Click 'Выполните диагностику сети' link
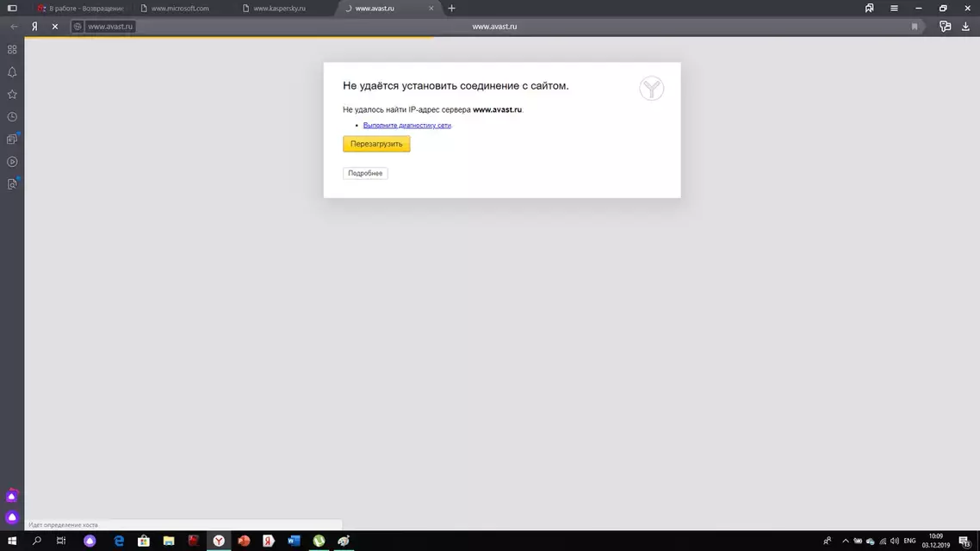The height and width of the screenshot is (551, 980). click(x=406, y=125)
